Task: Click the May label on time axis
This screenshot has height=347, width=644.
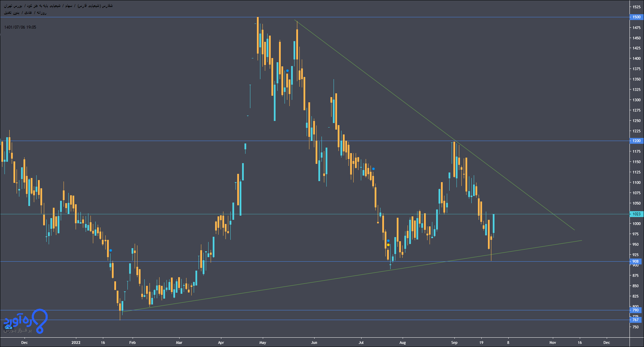Action: click(x=262, y=343)
